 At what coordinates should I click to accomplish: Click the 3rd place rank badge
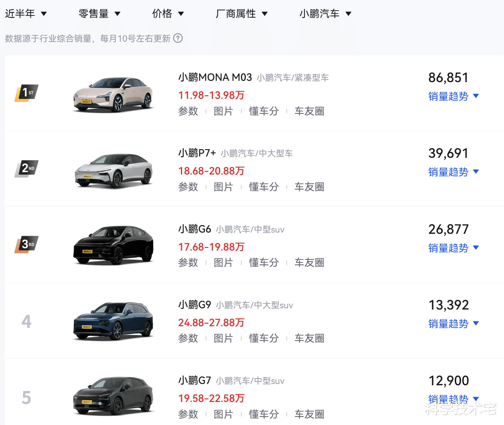(27, 244)
